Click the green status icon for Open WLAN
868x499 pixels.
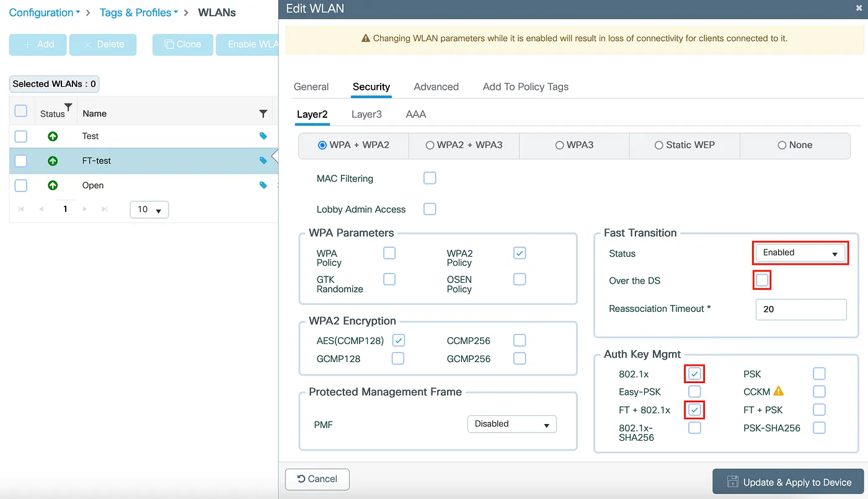click(x=53, y=185)
